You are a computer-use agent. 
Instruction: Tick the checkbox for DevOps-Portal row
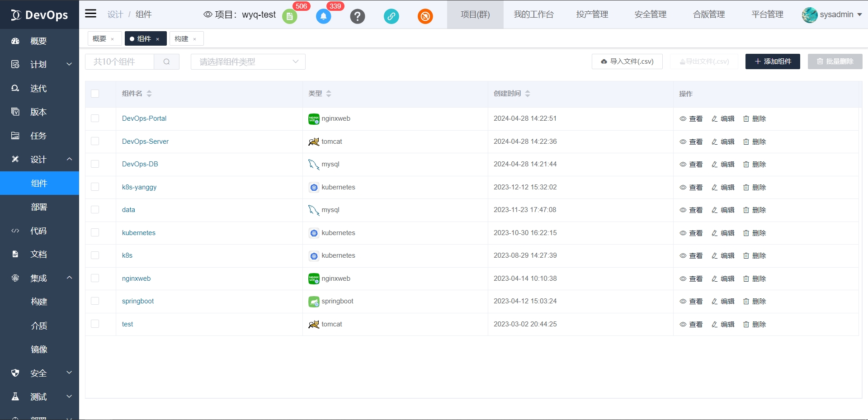click(x=95, y=118)
